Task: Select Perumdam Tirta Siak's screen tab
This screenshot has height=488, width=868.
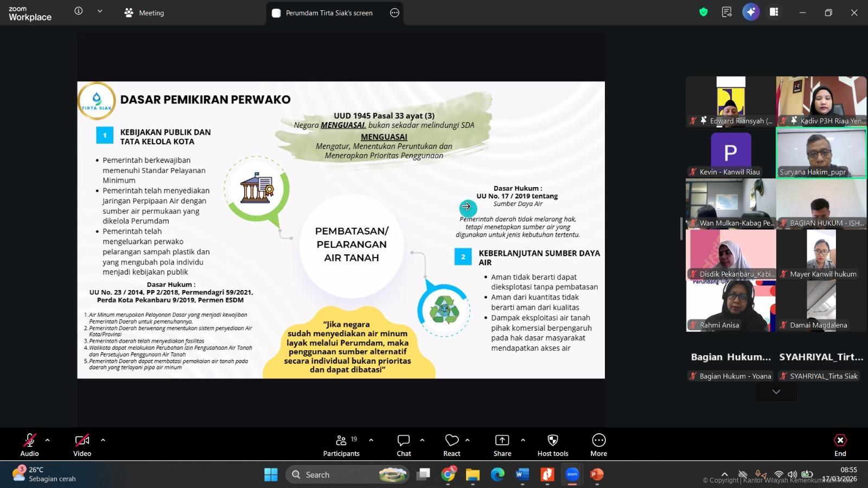Action: 329,13
